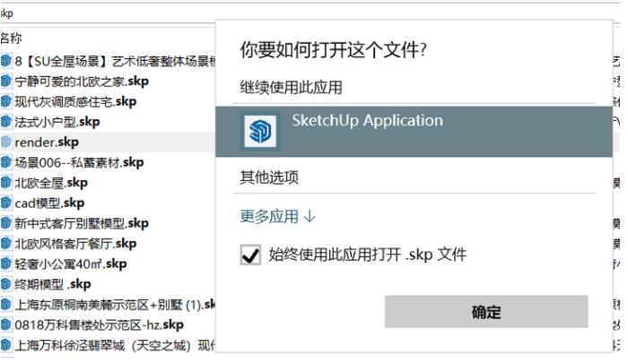
Task: Expand 更多应用 to show more apps
Action: click(x=277, y=216)
